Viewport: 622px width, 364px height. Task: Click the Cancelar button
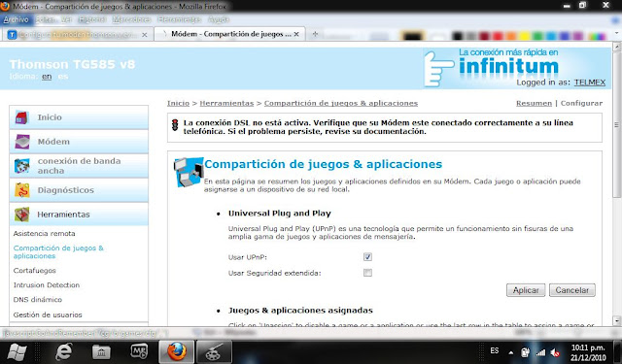click(572, 290)
